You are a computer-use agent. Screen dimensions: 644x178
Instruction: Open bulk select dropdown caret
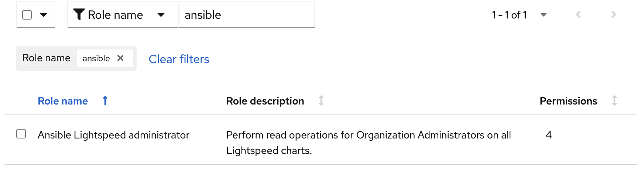(x=44, y=15)
